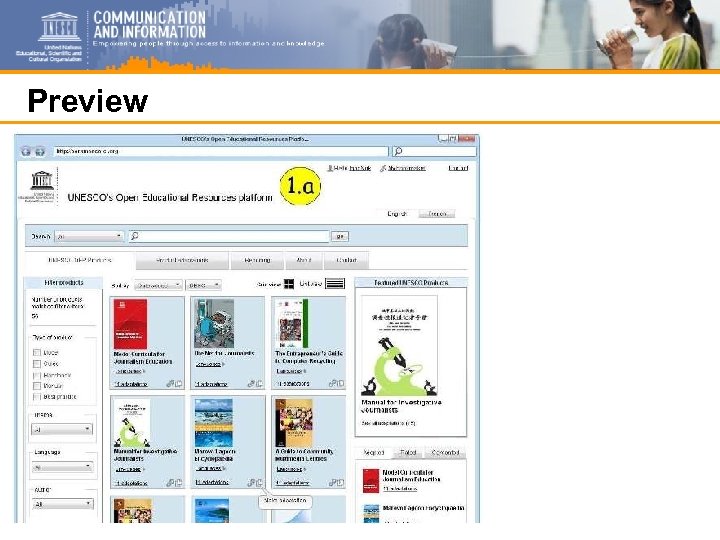
Task: Expand Languages on Net for Journalists card
Action: click(210, 364)
